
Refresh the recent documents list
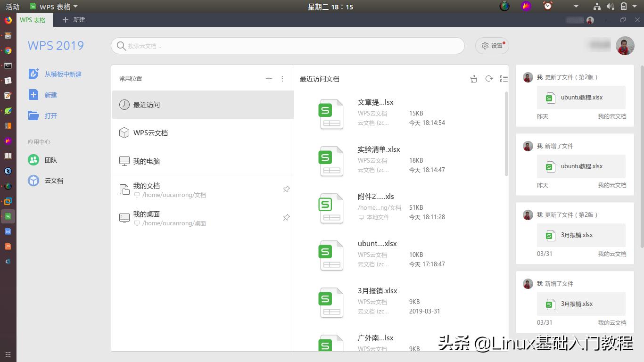[488, 79]
